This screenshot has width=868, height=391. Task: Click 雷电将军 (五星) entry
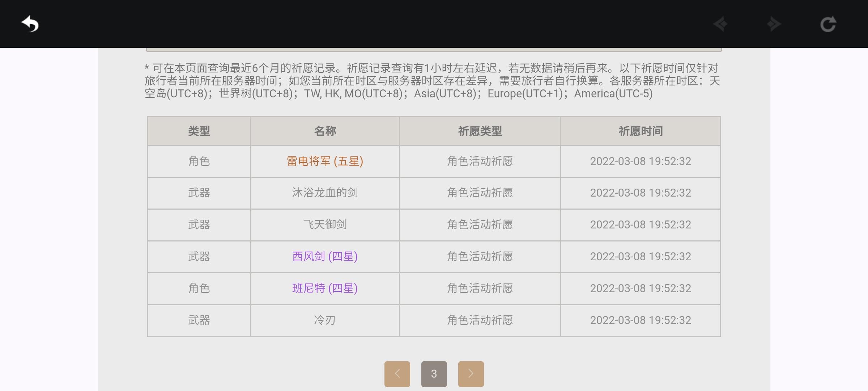[325, 161]
